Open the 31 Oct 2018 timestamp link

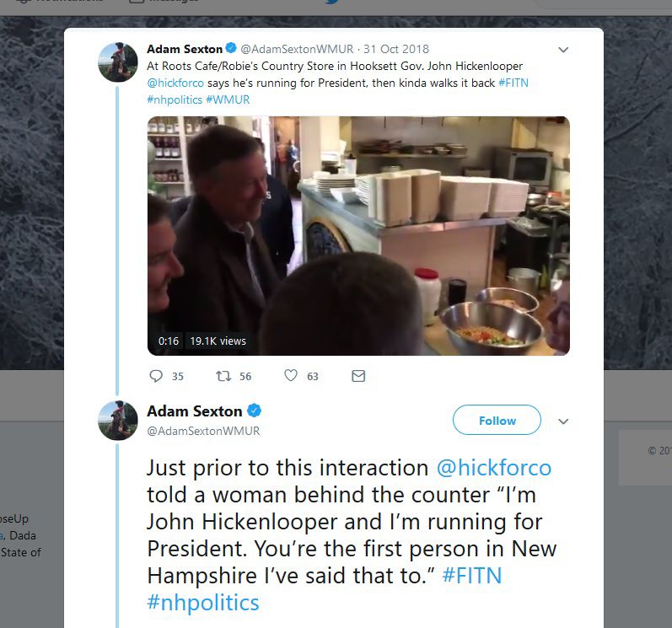(396, 49)
